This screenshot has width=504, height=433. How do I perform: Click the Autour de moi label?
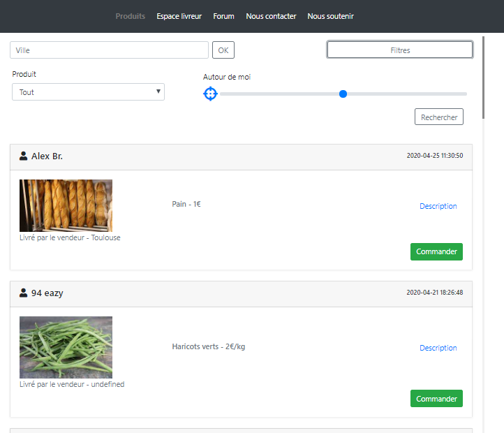[x=227, y=77]
